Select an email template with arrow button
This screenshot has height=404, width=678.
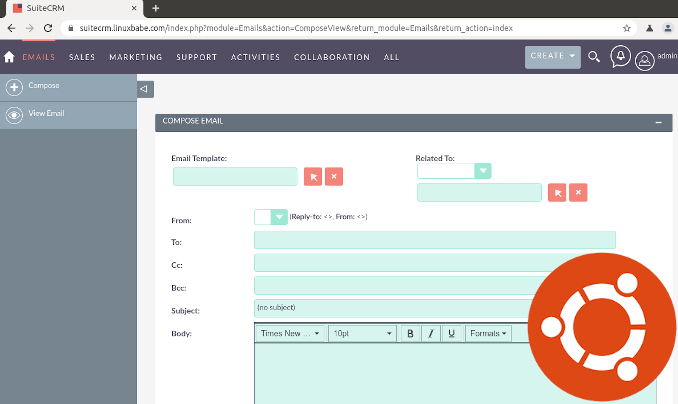coord(314,177)
